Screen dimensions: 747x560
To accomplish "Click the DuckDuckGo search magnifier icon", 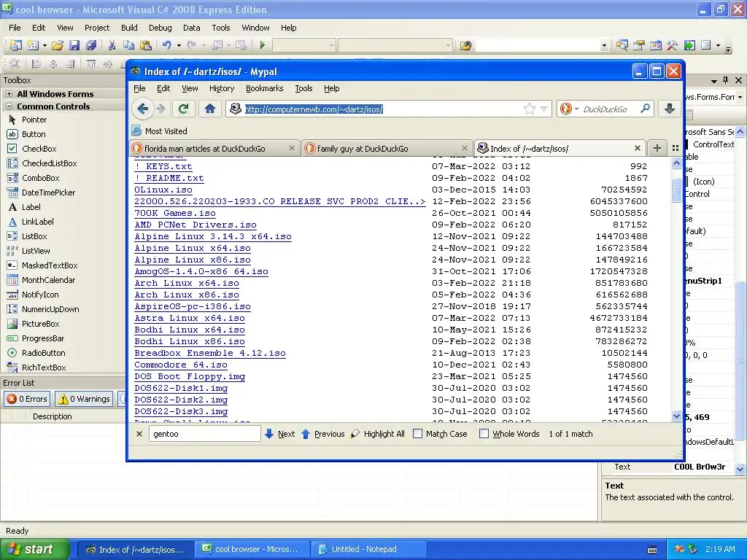I will pos(645,109).
